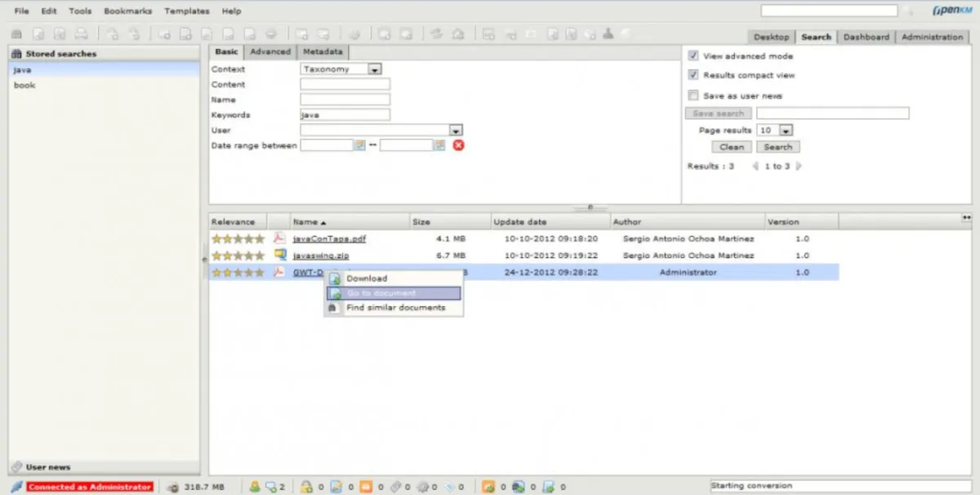Enable Save as user news checkbox
Screen dimensions: 980x495
[x=693, y=95]
